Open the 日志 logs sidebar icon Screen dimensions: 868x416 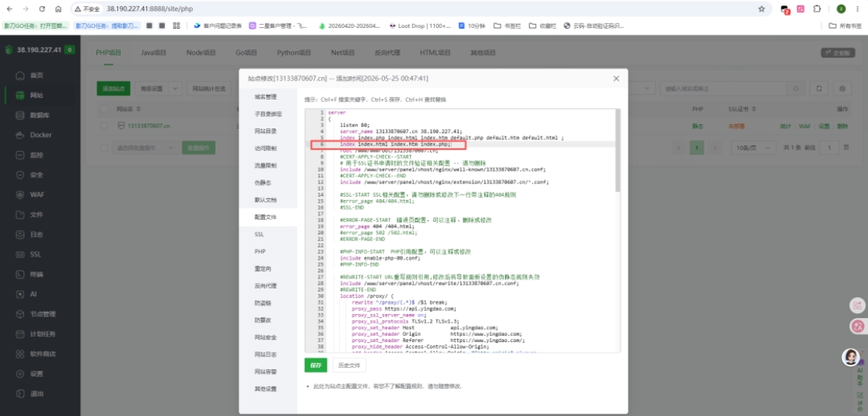(x=20, y=235)
